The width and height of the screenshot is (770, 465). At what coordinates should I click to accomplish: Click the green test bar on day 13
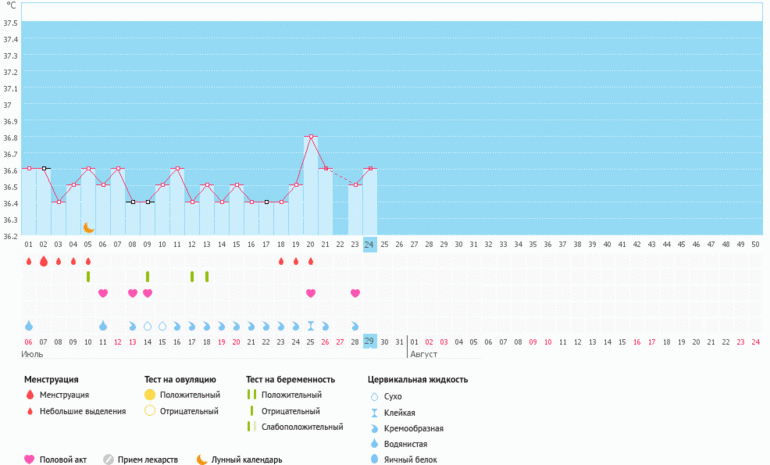(207, 277)
